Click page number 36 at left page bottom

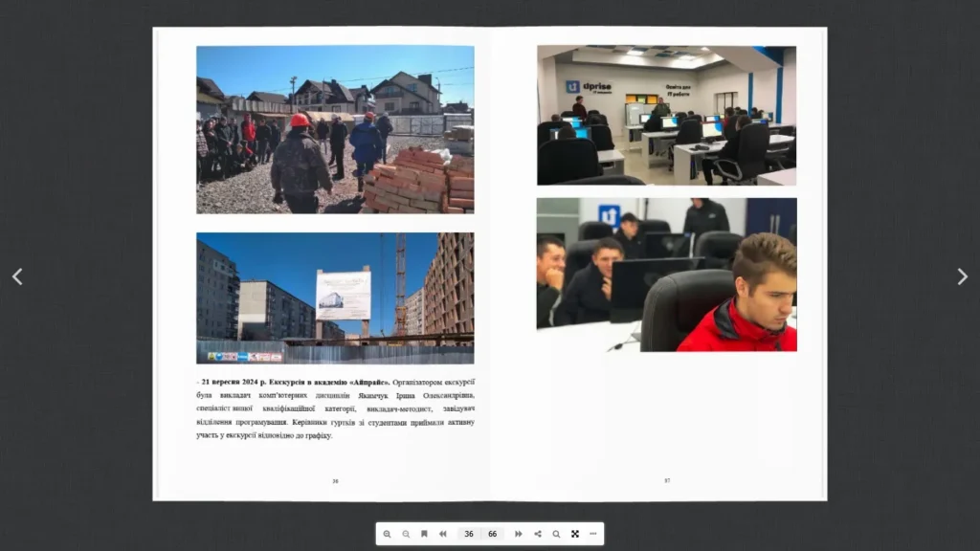coord(335,481)
